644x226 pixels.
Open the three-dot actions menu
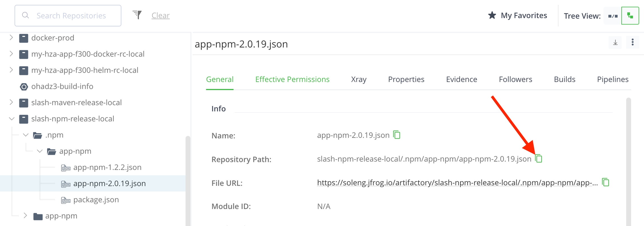633,43
